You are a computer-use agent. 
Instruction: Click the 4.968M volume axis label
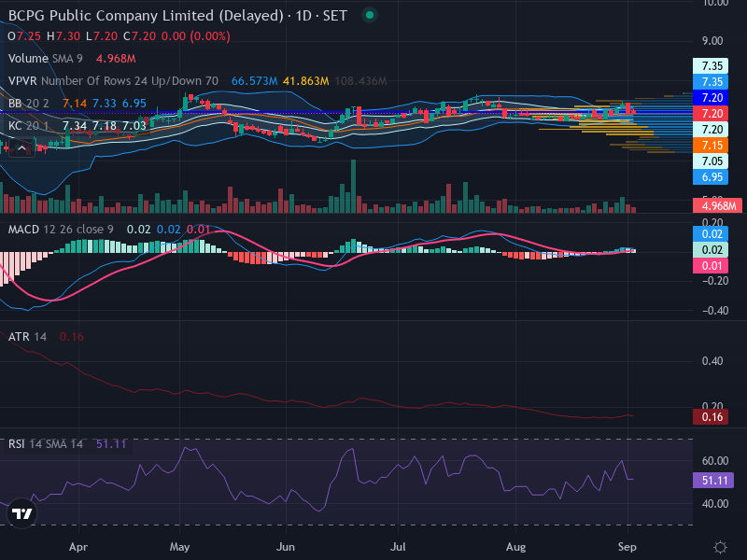[717, 205]
